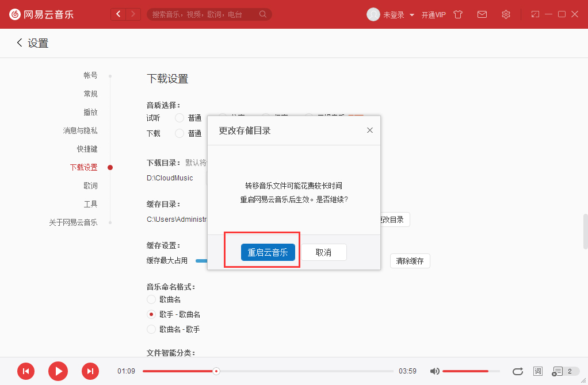Open the settings gear icon

click(x=506, y=14)
